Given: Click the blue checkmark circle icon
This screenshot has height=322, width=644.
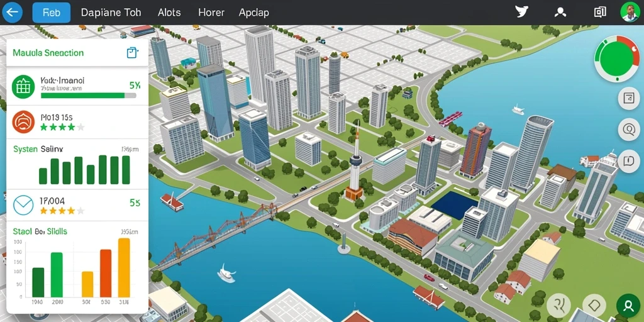Looking at the screenshot, I should [23, 205].
